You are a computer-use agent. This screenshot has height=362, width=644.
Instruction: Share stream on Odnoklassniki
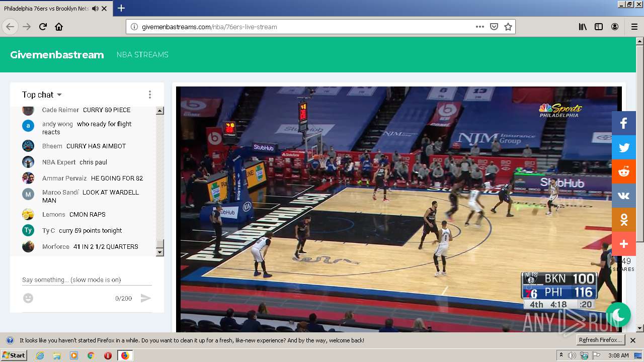[624, 220]
